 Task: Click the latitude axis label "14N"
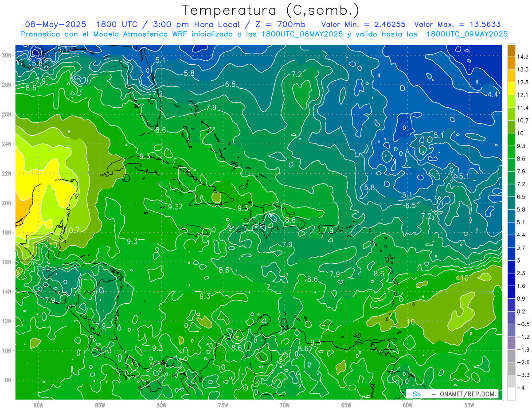click(8, 291)
